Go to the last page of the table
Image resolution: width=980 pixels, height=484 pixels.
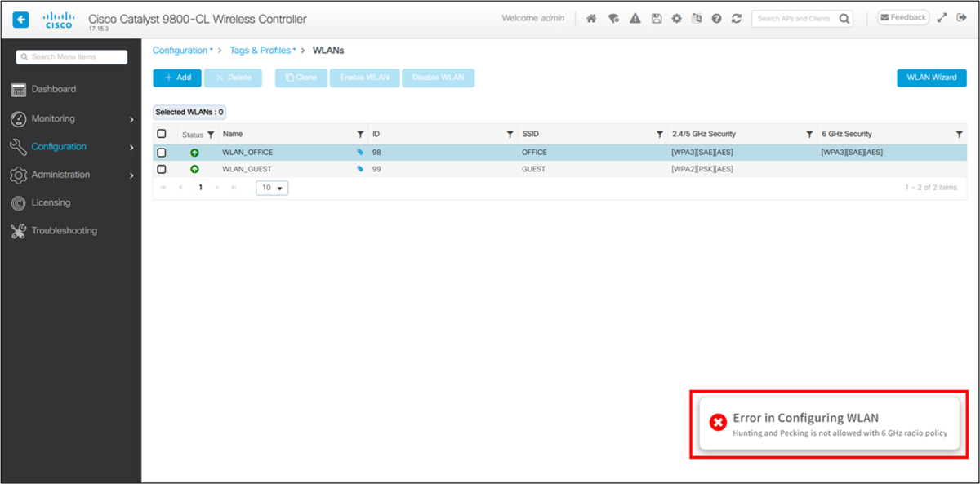pyautogui.click(x=235, y=188)
